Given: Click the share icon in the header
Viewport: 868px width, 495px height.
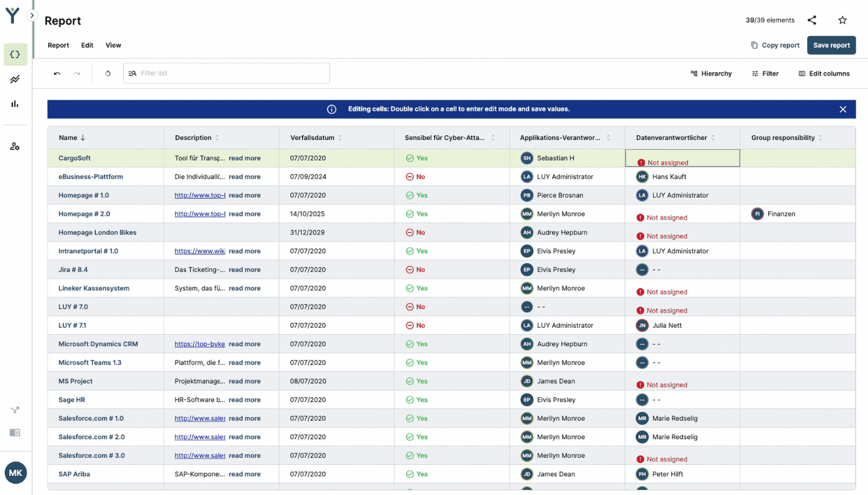Looking at the screenshot, I should pyautogui.click(x=812, y=20).
